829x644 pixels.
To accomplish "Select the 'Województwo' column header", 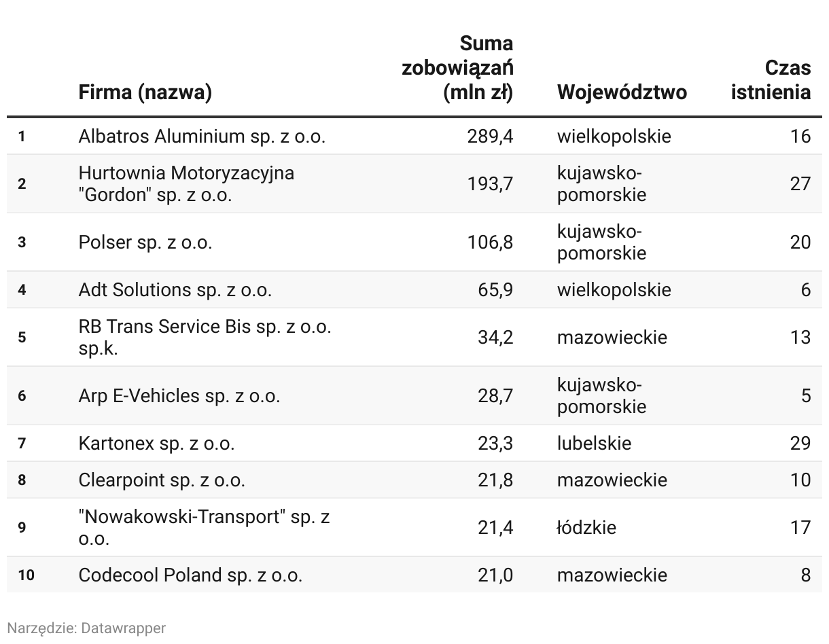I will [x=622, y=92].
